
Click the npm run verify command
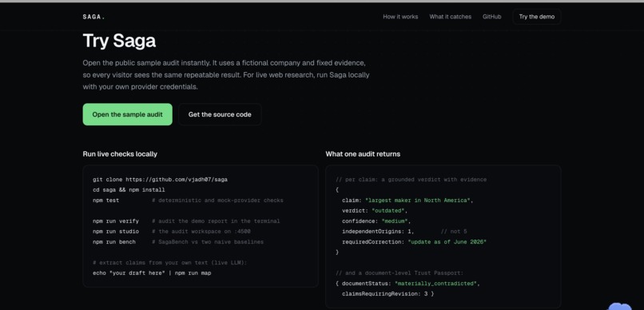(x=115, y=221)
